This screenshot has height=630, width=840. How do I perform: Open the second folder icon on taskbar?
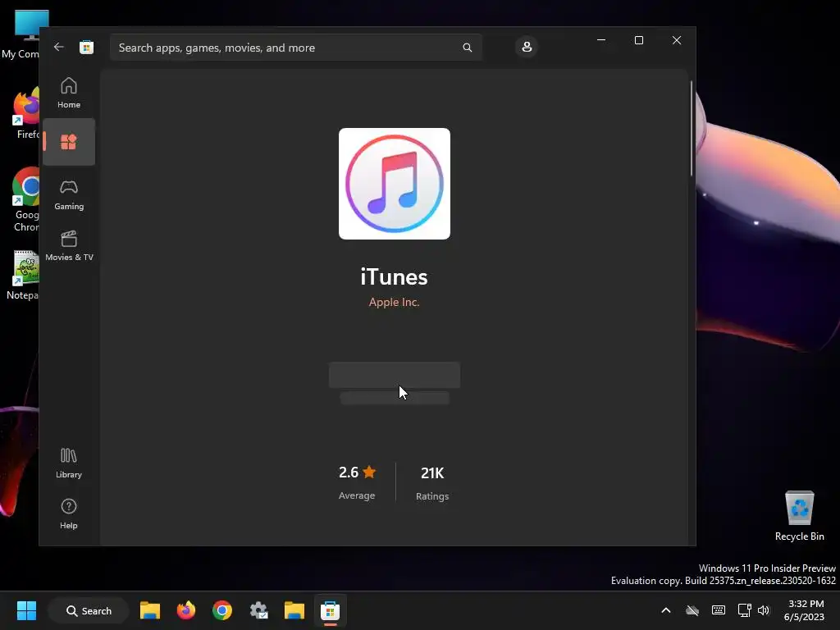click(294, 610)
